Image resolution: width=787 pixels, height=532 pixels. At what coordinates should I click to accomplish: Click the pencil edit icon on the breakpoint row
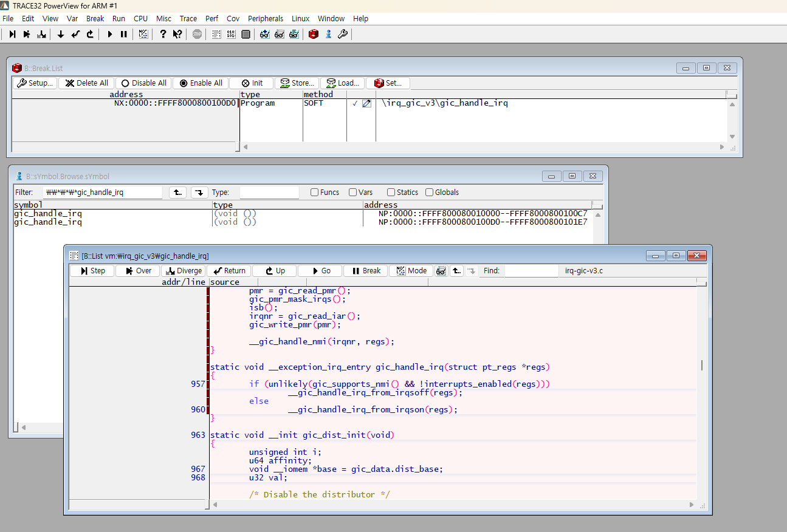(x=367, y=103)
